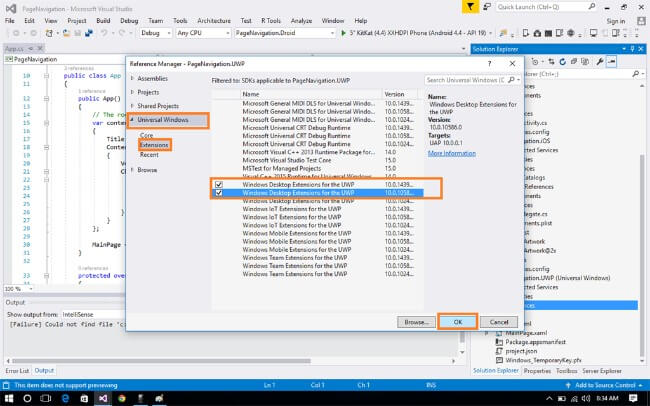
Task: Refresh the Solution Explorer
Action: tap(563, 62)
